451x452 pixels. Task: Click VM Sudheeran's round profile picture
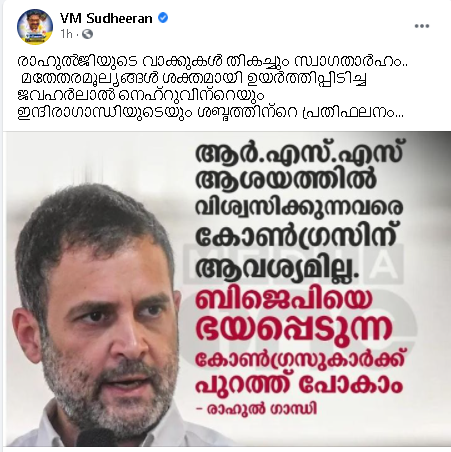click(35, 27)
